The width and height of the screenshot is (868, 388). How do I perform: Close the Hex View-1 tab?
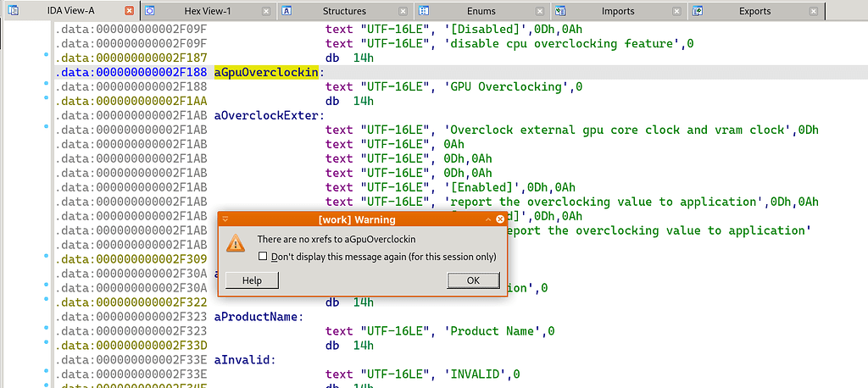pyautogui.click(x=266, y=11)
